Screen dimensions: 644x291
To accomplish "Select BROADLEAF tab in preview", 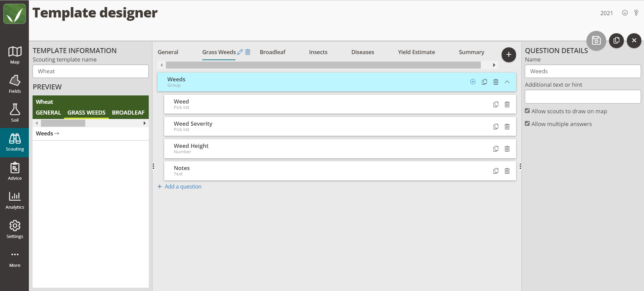I will [128, 113].
